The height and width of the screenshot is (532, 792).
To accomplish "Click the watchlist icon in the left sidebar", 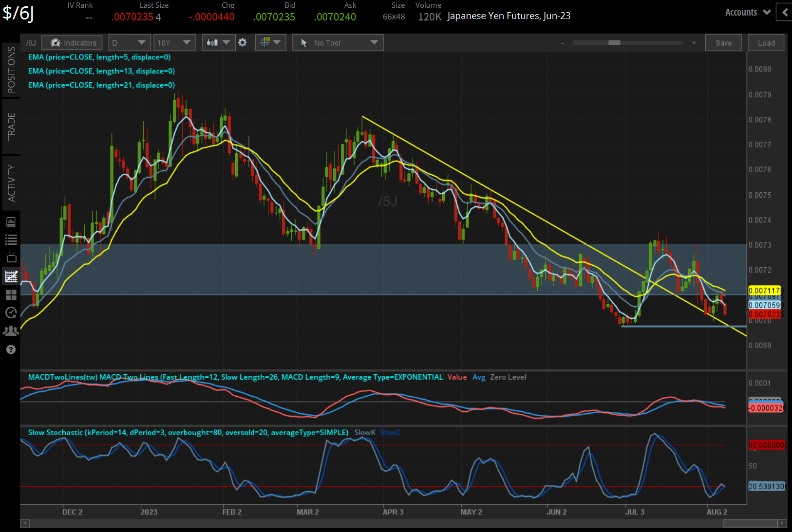I will [11, 239].
